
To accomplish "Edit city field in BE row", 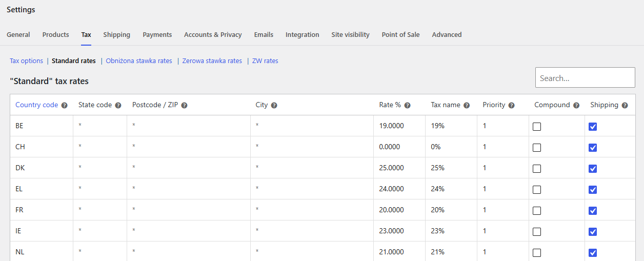I will [x=312, y=126].
